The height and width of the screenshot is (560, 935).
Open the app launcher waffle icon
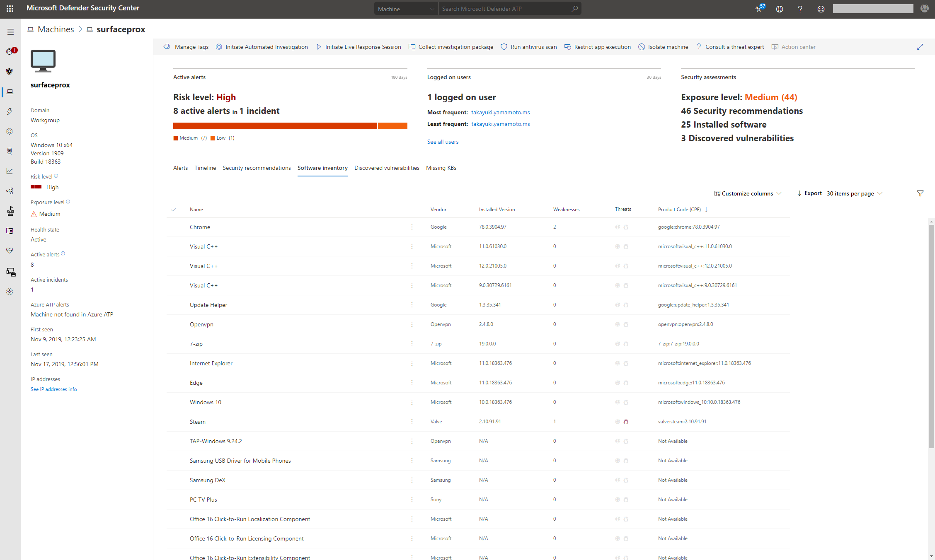tap(10, 8)
